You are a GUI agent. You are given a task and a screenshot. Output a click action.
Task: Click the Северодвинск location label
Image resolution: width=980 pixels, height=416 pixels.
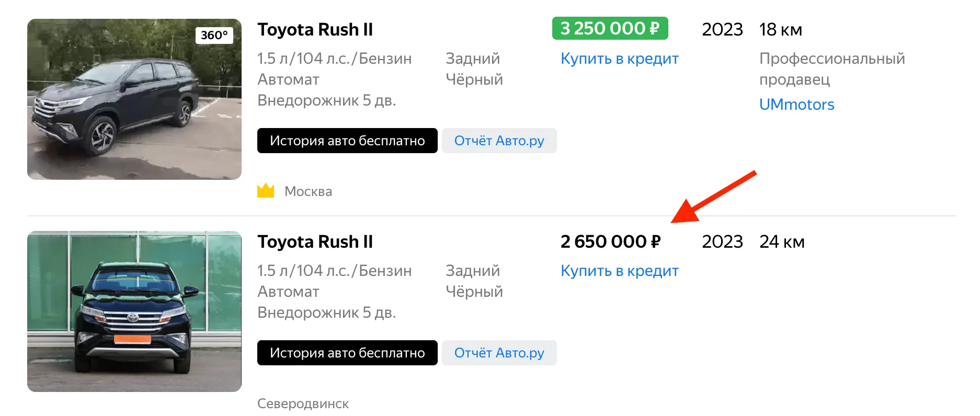[x=303, y=403]
